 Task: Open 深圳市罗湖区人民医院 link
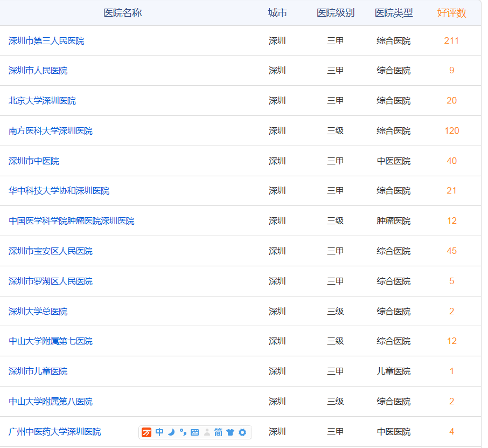click(51, 281)
